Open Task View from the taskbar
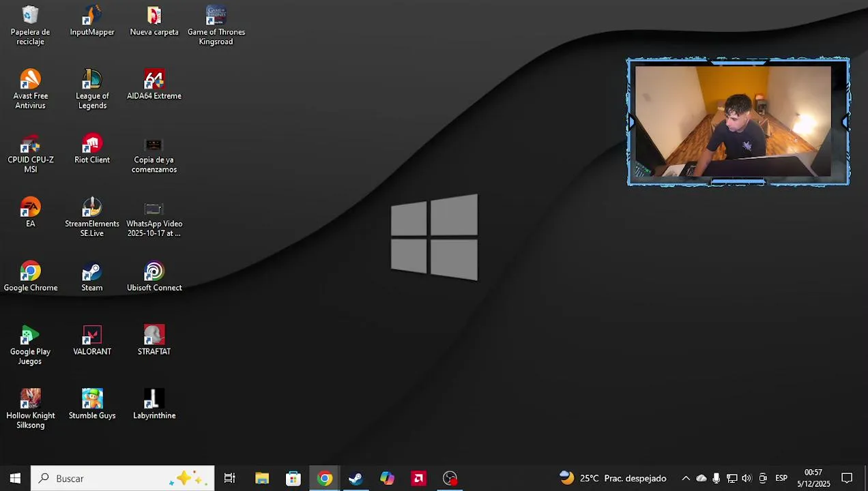The width and height of the screenshot is (868, 491). coord(230,478)
